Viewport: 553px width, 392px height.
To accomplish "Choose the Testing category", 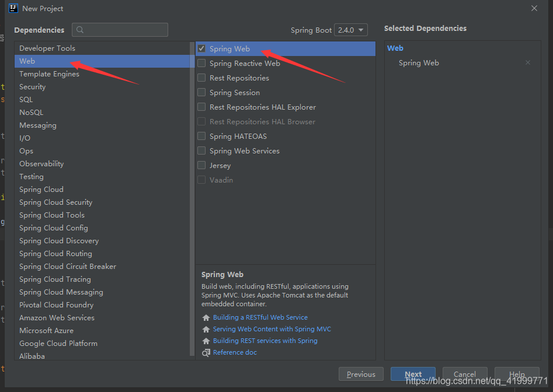I will tap(102, 177).
